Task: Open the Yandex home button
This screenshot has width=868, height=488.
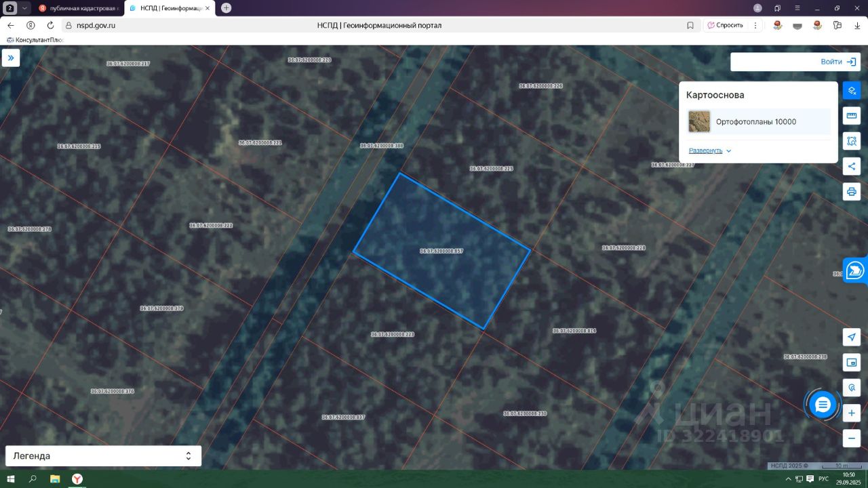Action: pyautogui.click(x=31, y=25)
